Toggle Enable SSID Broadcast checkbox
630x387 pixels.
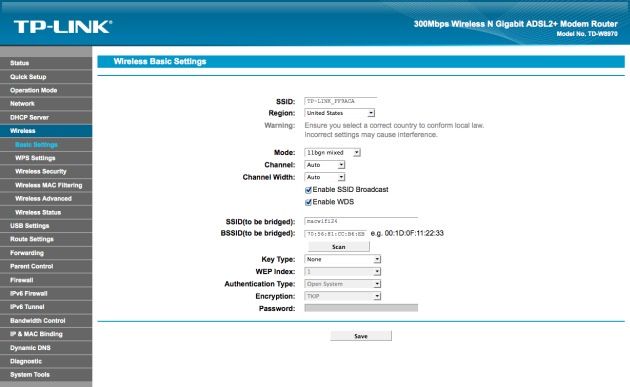(308, 190)
